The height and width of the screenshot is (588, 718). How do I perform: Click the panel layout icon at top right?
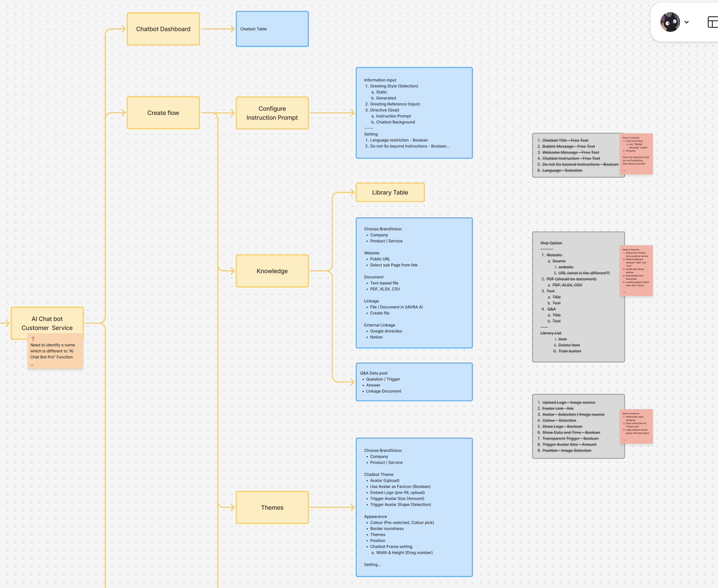click(713, 22)
